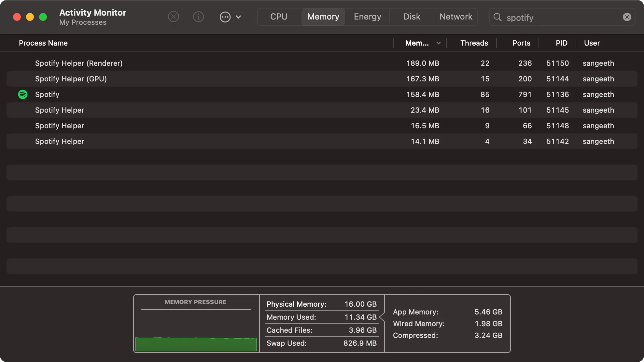Select the Memory tab

pyautogui.click(x=323, y=17)
